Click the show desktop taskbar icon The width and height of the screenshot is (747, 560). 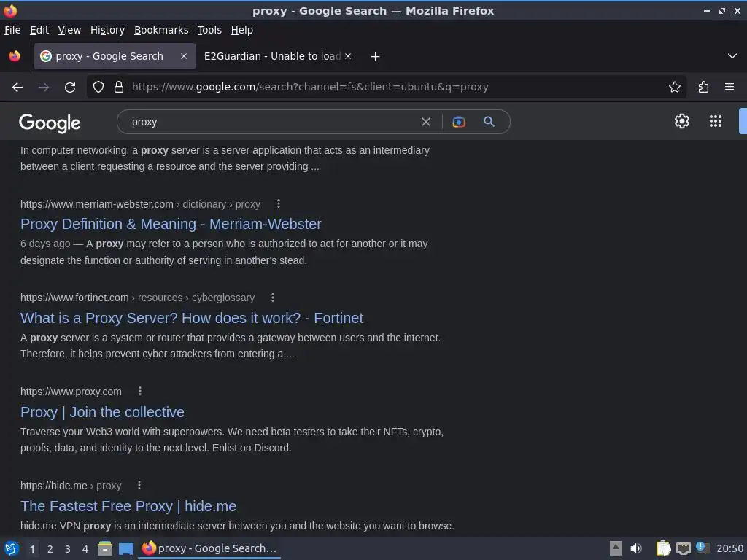(126, 548)
